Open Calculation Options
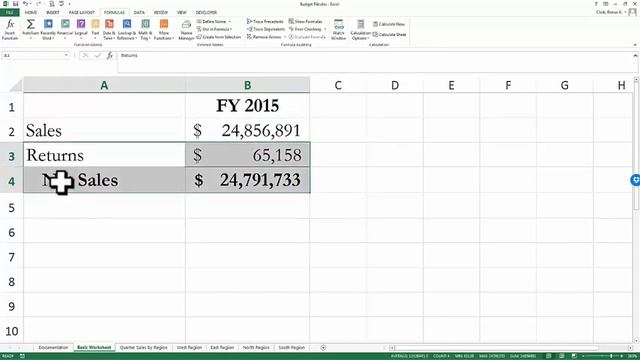 tap(360, 30)
